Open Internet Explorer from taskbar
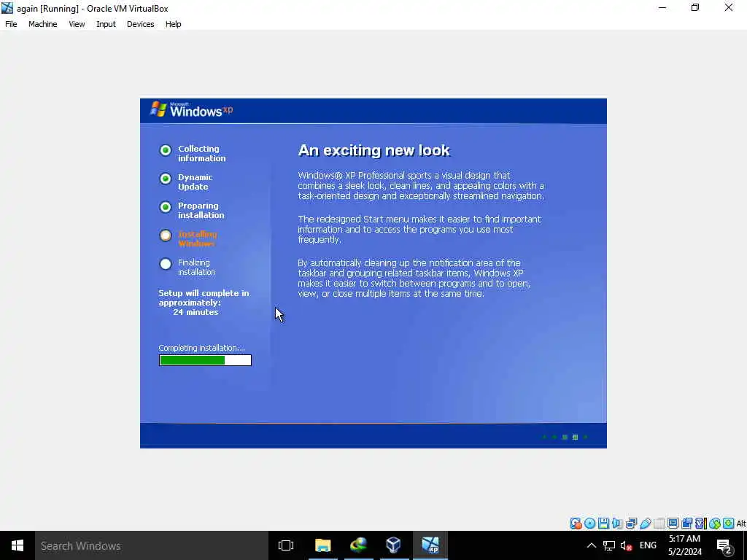747x560 pixels. tap(358, 545)
